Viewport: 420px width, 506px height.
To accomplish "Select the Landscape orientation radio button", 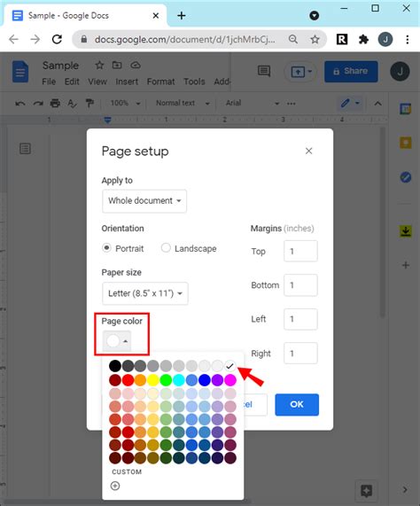I will click(166, 248).
